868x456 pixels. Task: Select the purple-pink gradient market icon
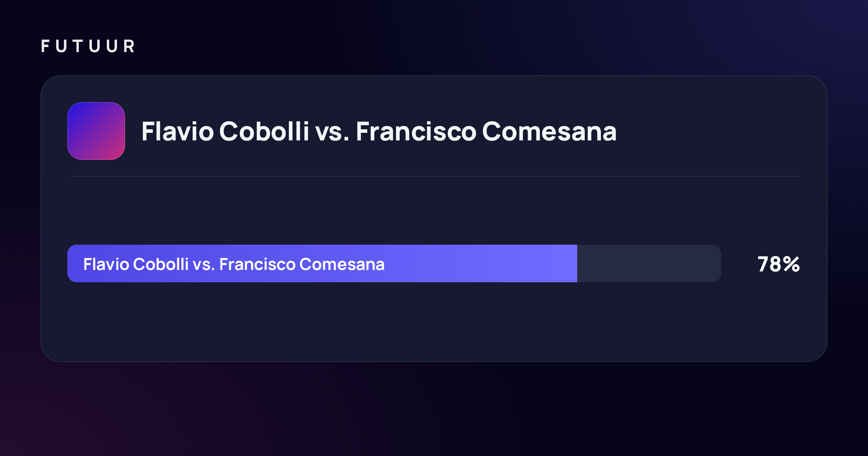[x=96, y=131]
